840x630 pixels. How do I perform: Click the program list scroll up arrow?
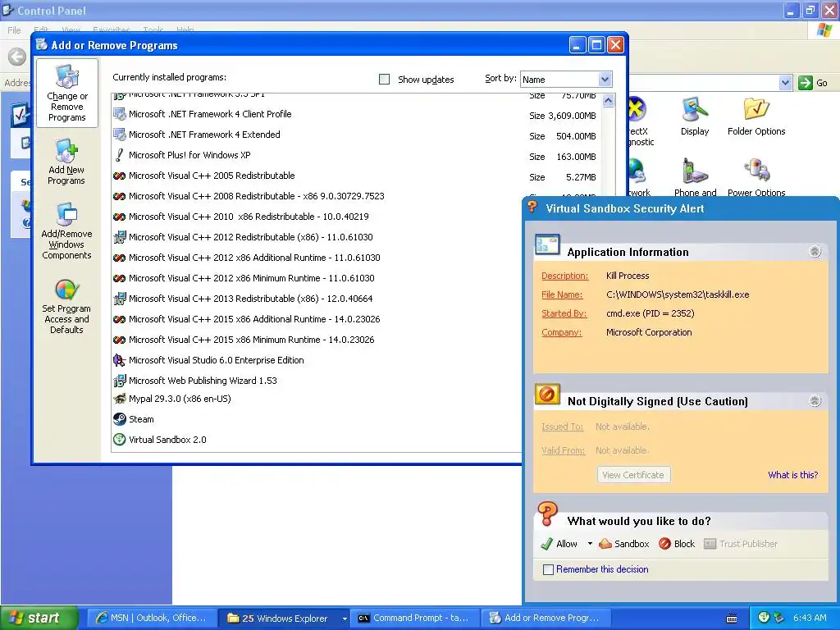(608, 100)
